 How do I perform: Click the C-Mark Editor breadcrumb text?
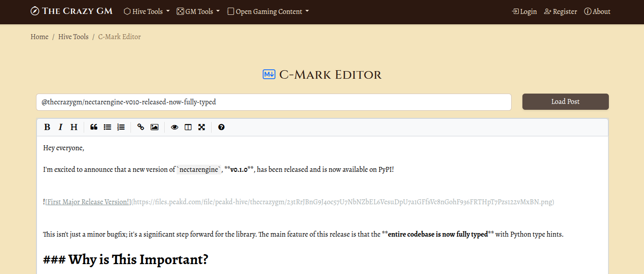point(120,37)
